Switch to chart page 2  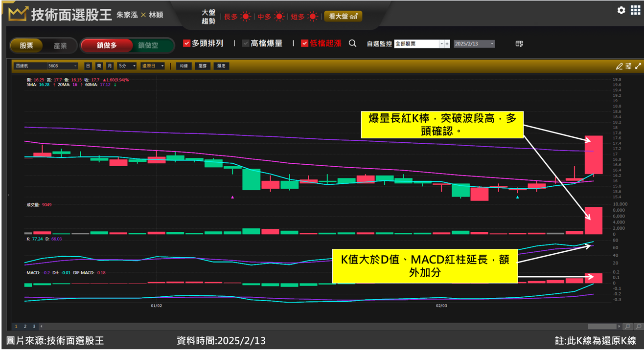pos(25,326)
